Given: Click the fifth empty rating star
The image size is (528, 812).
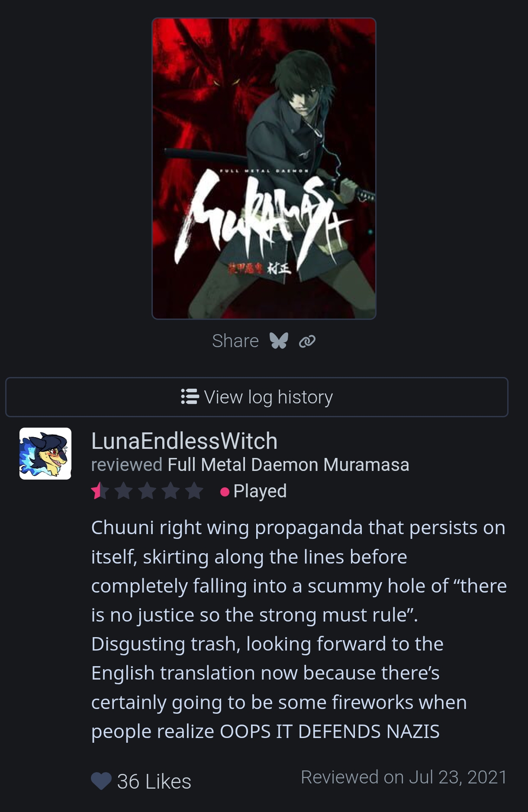Looking at the screenshot, I should click(194, 491).
